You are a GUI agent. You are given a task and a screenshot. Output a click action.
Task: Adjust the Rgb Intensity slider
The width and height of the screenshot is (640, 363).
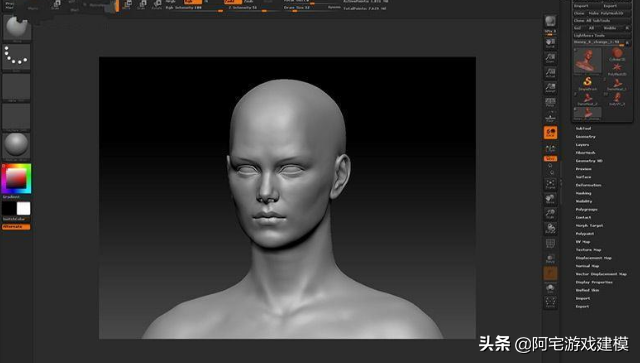coord(194,8)
